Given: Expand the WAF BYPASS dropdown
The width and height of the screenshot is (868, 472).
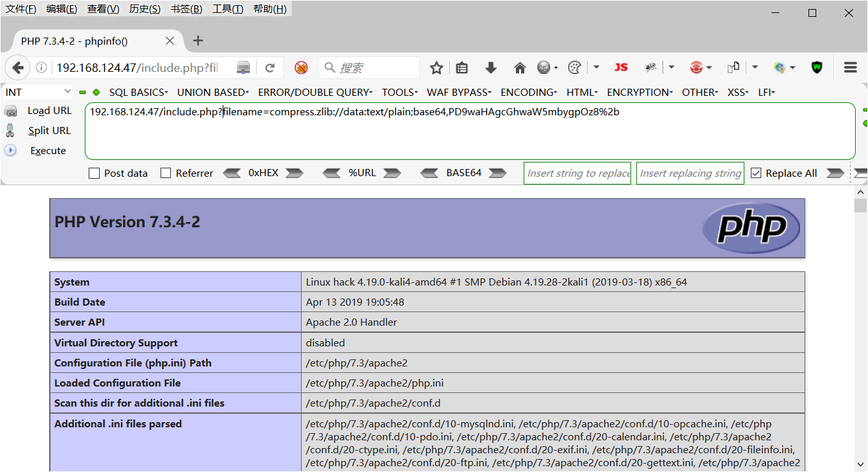Looking at the screenshot, I should 460,93.
